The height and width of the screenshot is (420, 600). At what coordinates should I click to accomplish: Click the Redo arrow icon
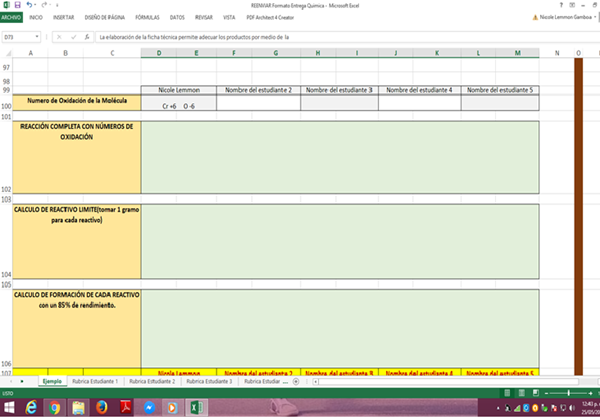click(x=44, y=5)
